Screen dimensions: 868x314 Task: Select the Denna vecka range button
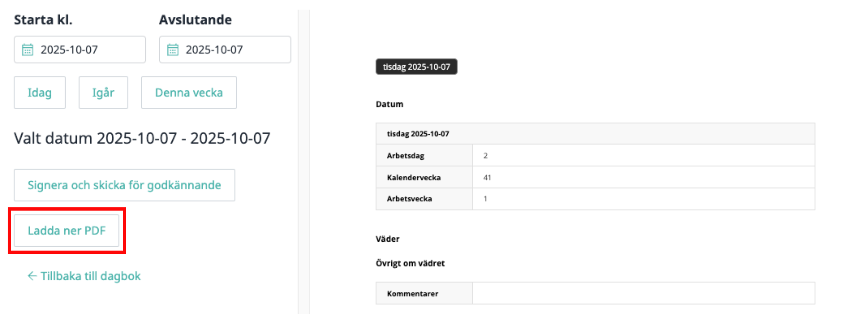189,92
